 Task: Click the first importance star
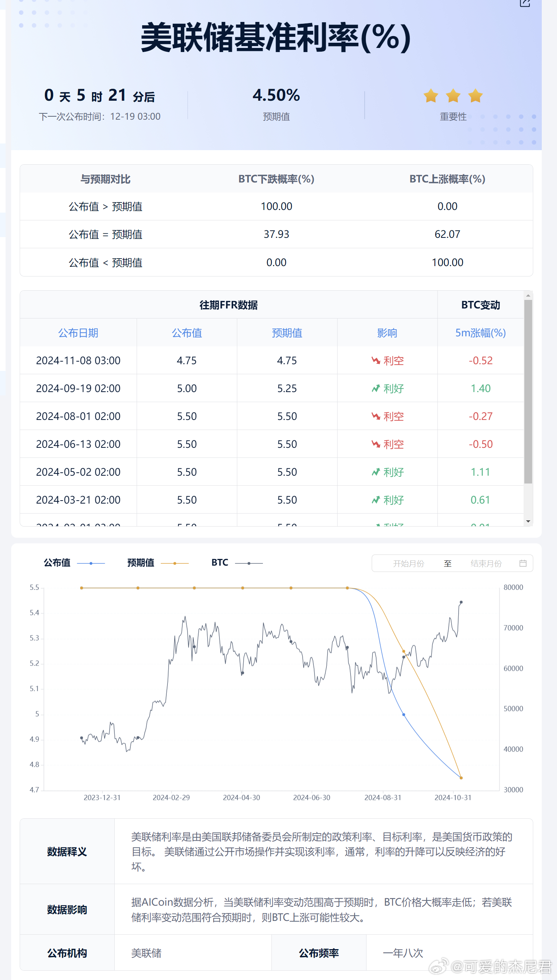click(431, 96)
